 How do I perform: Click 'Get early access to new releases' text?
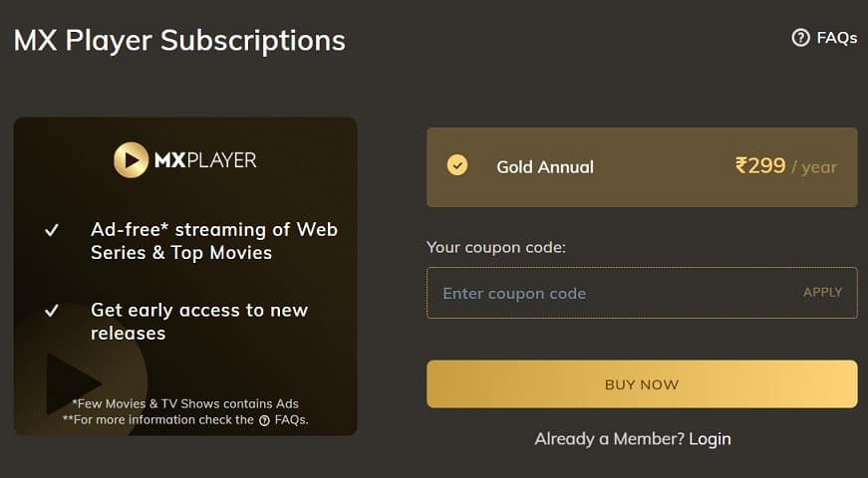(x=199, y=321)
